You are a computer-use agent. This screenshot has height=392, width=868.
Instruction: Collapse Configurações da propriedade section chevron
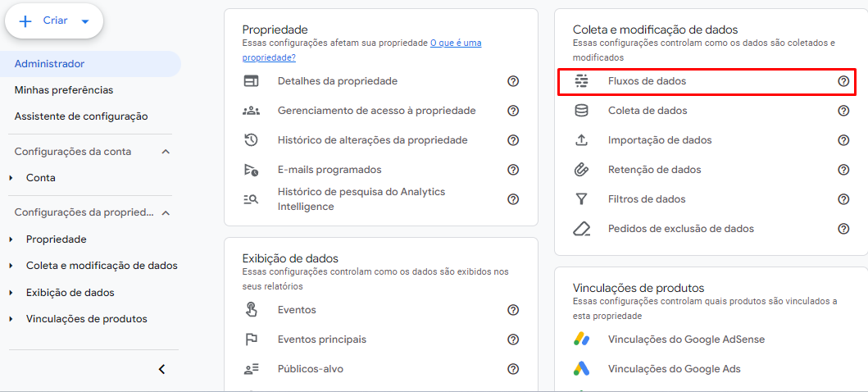tap(165, 212)
